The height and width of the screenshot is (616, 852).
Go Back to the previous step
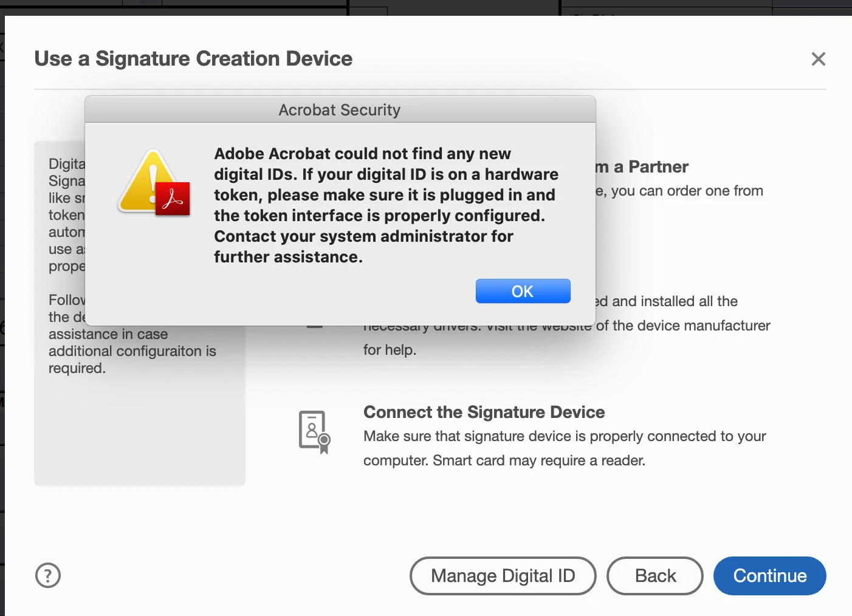tap(655, 575)
